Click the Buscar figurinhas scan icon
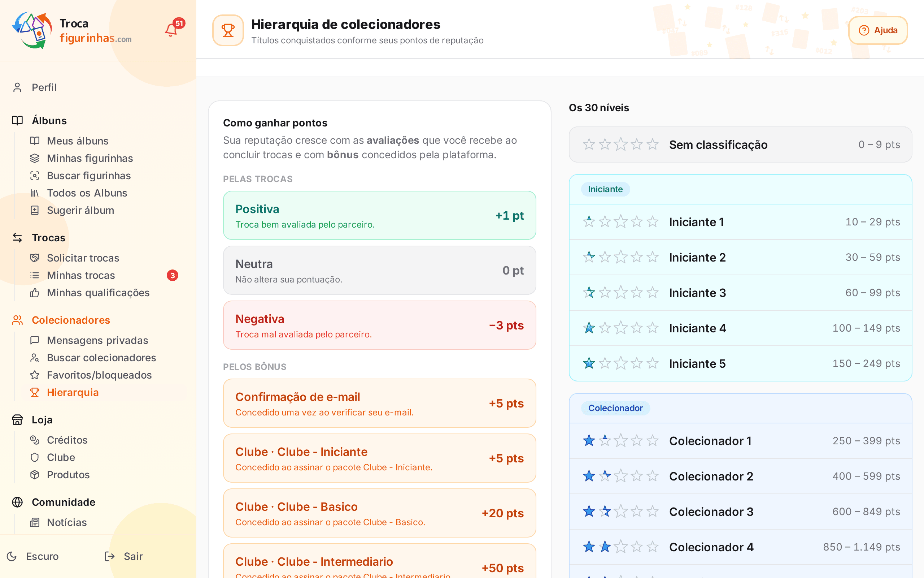 [35, 176]
